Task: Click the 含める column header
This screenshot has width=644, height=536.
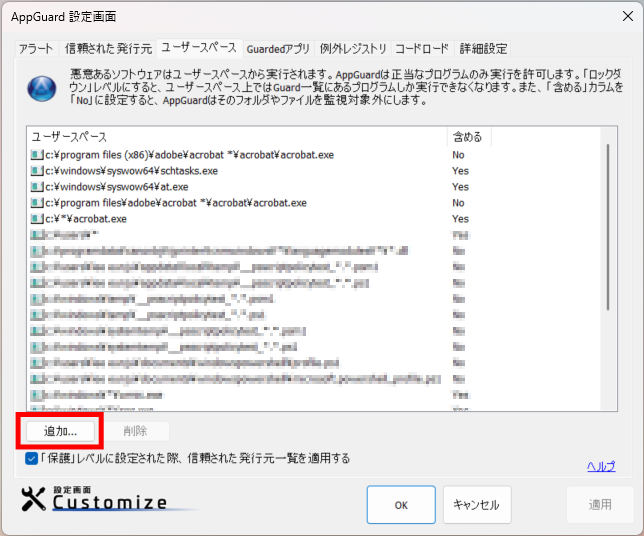Action: (469, 136)
